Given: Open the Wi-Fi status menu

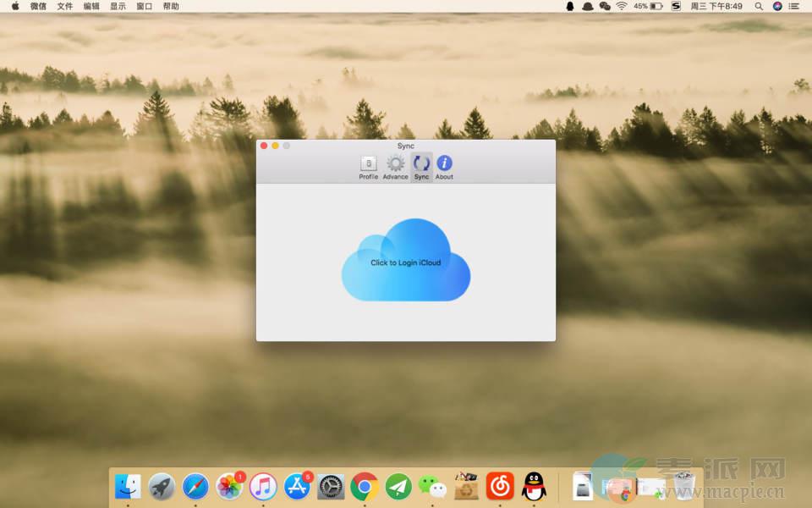Looking at the screenshot, I should (x=622, y=6).
